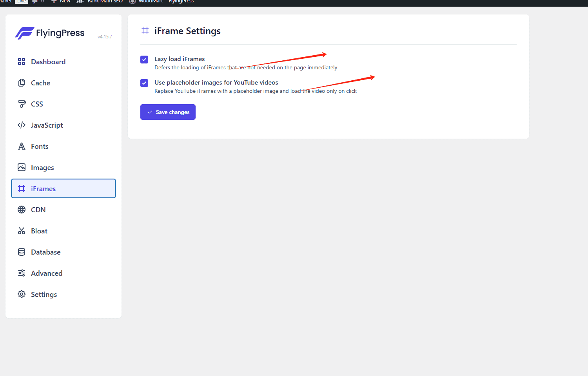Open the Database cylinder icon
The width and height of the screenshot is (588, 376).
(22, 252)
